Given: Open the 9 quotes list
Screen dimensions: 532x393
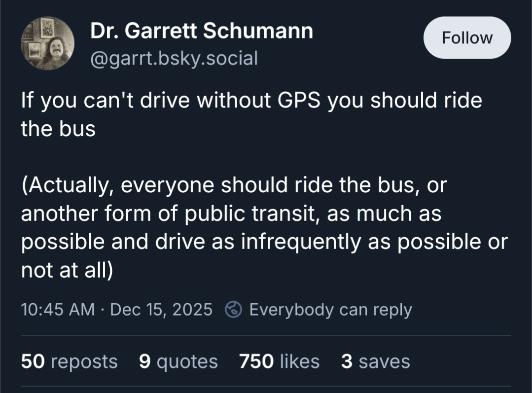Looking at the screenshot, I should [x=178, y=361].
